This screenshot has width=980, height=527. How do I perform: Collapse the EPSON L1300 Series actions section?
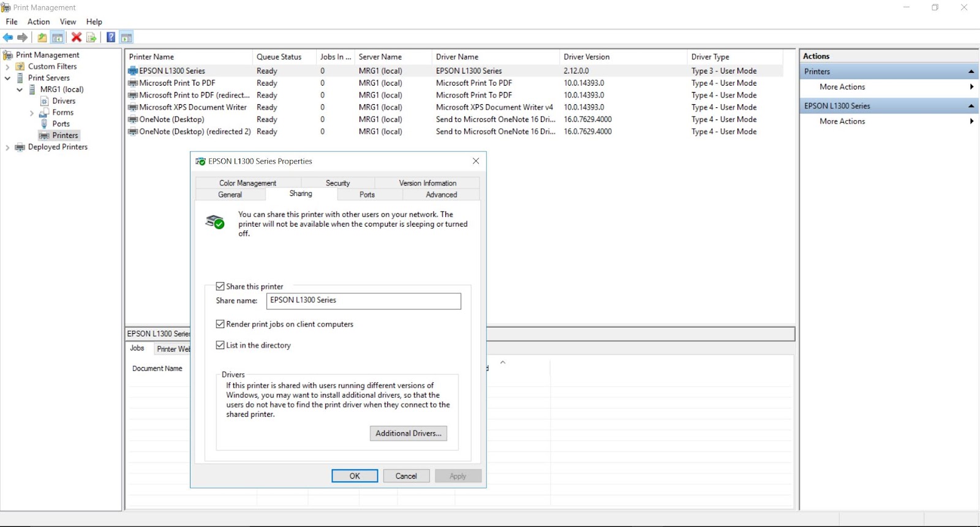971,106
